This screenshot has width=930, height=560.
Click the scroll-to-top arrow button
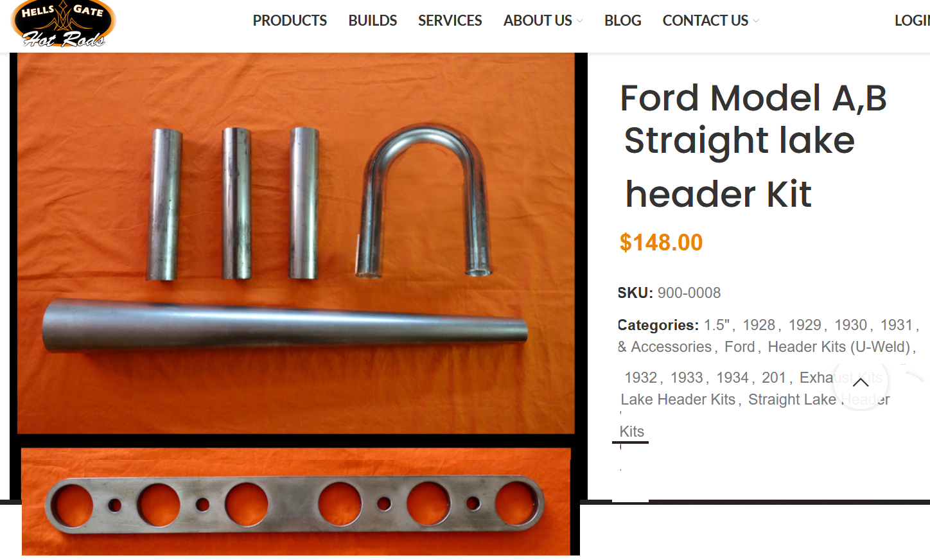861,383
